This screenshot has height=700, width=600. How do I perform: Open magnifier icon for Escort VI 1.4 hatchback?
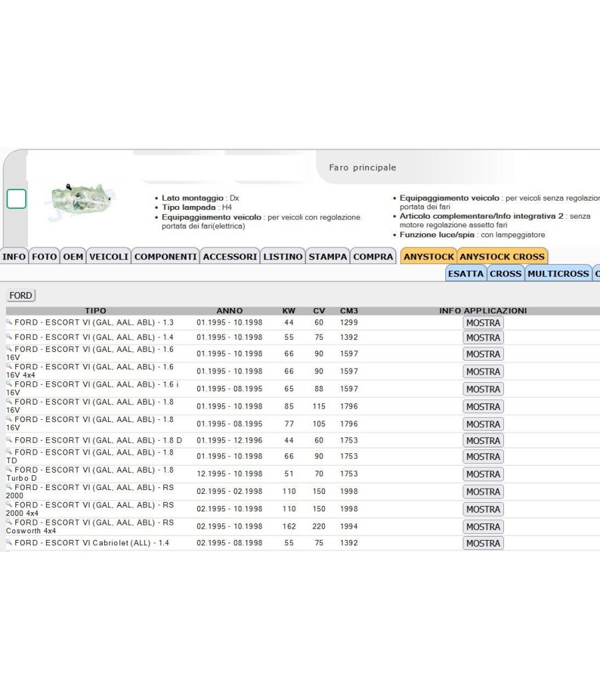[9, 336]
